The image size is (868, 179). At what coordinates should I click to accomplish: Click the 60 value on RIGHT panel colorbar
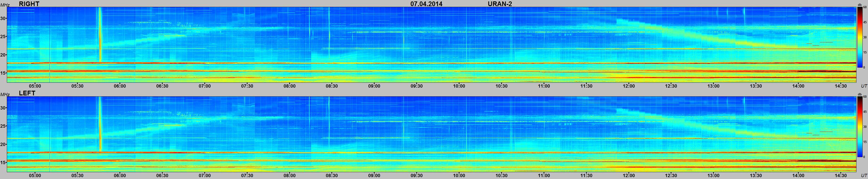pos(865,7)
